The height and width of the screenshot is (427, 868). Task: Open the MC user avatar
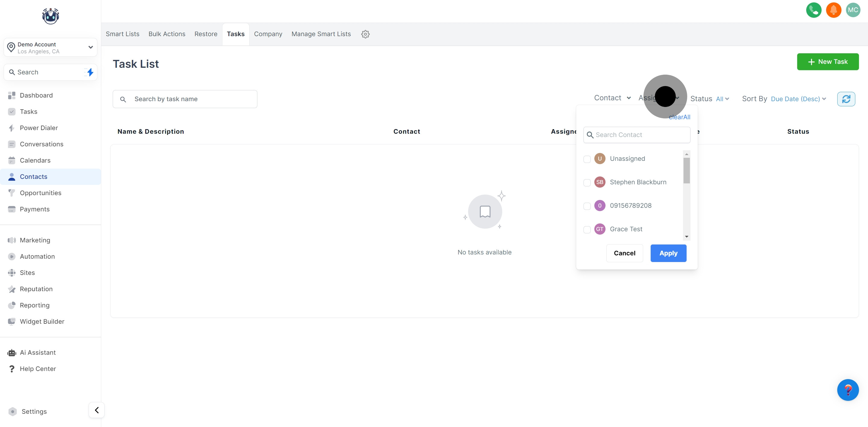click(x=853, y=10)
